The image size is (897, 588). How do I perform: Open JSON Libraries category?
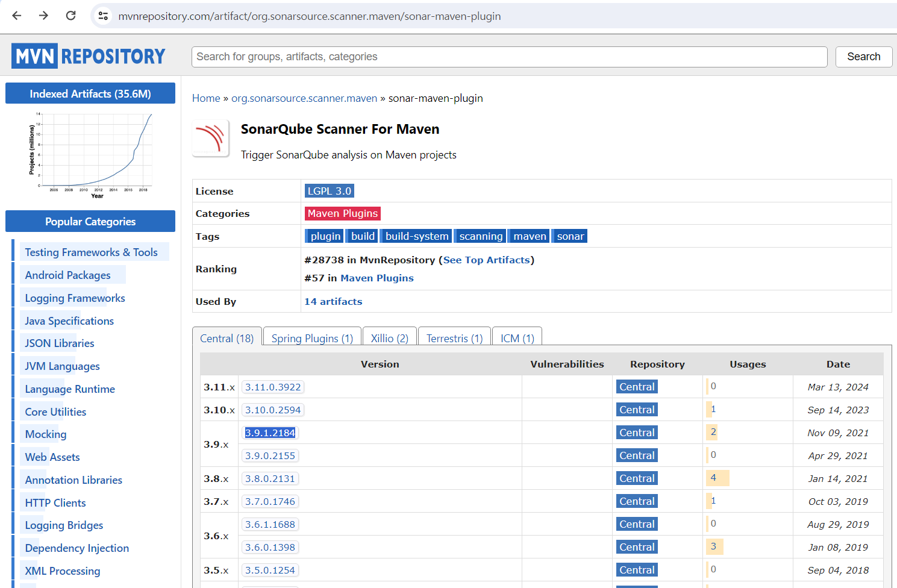[x=60, y=343]
